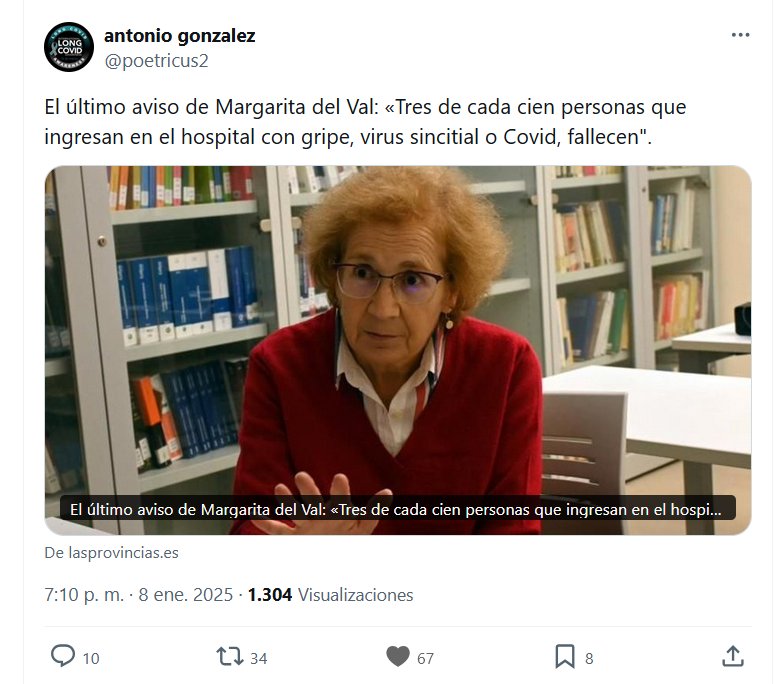Click the 8 ene. 2025 date
The image size is (778, 684).
[x=186, y=595]
